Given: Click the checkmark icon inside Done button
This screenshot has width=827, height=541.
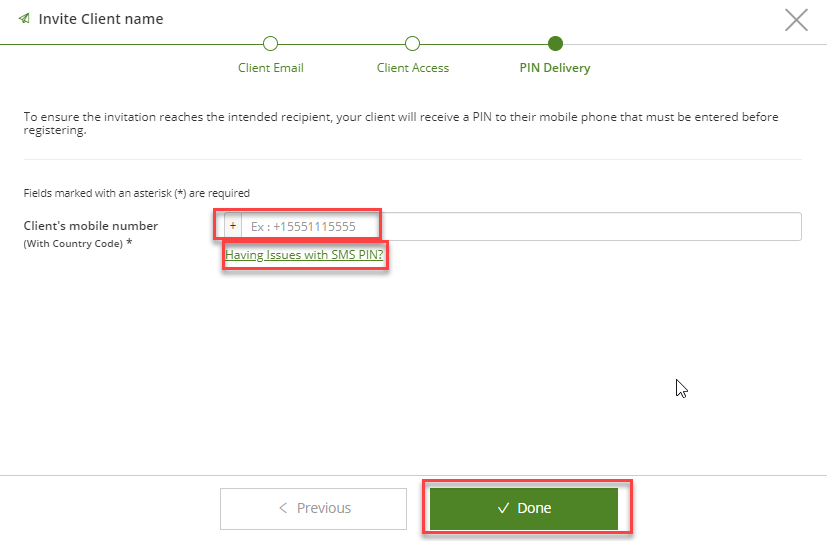Looking at the screenshot, I should click(503, 508).
